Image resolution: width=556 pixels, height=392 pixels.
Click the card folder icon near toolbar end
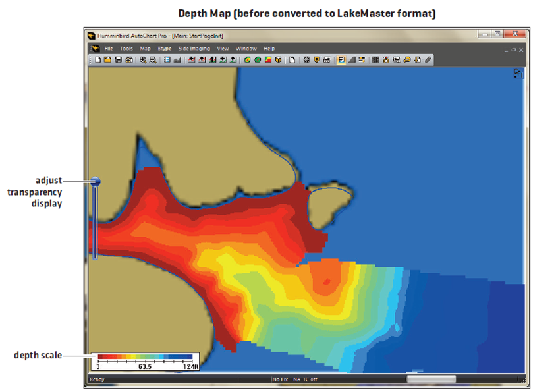coord(397,59)
